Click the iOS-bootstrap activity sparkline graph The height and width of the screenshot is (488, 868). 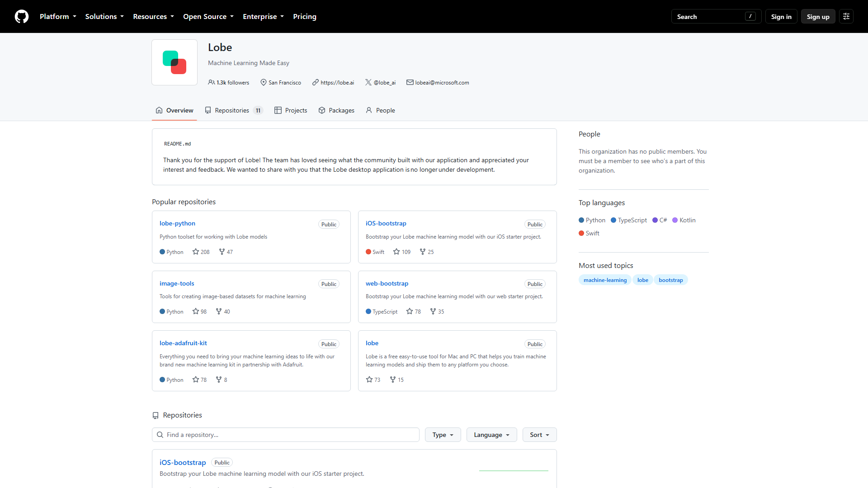tap(514, 470)
